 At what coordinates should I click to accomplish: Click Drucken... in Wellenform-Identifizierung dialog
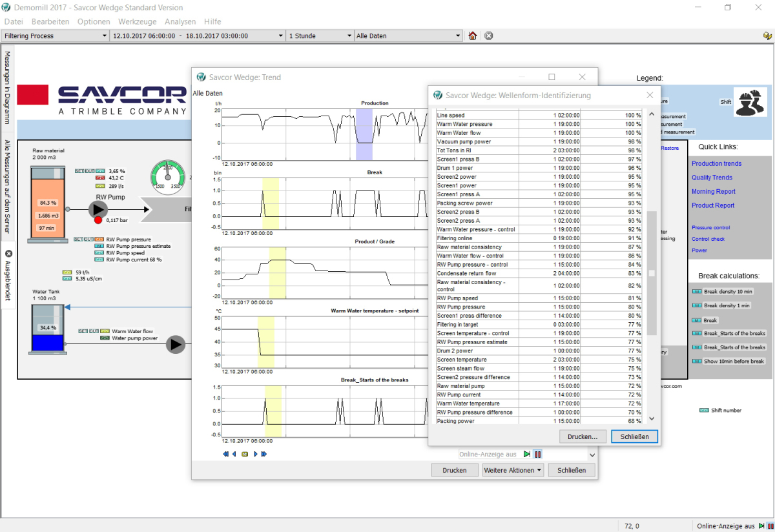[583, 436]
